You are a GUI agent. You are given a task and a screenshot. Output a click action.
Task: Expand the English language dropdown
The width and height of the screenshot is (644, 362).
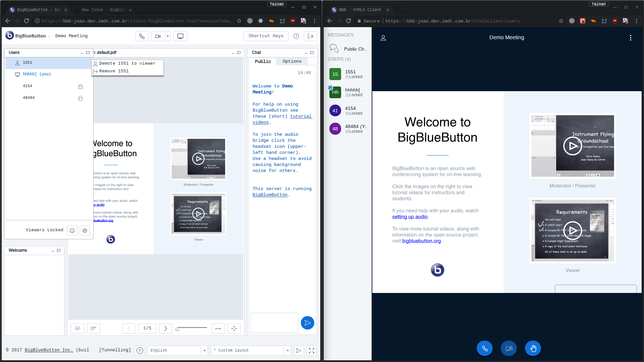tap(204, 351)
